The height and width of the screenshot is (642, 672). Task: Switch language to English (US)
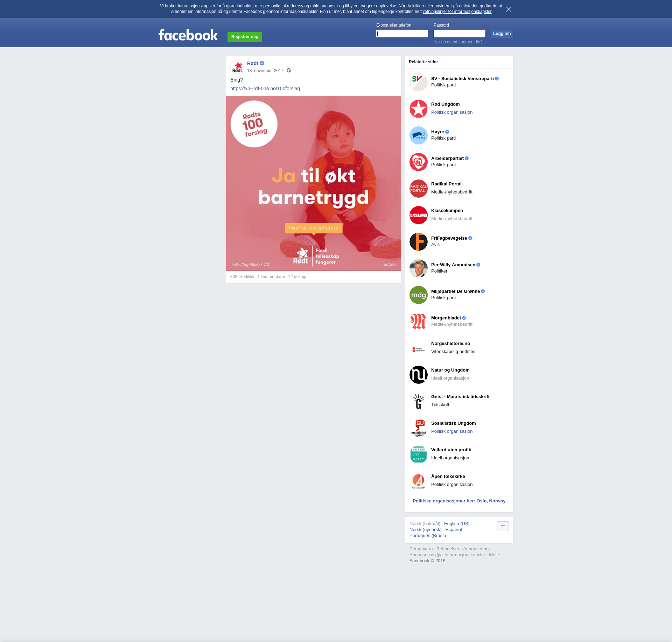click(x=456, y=524)
